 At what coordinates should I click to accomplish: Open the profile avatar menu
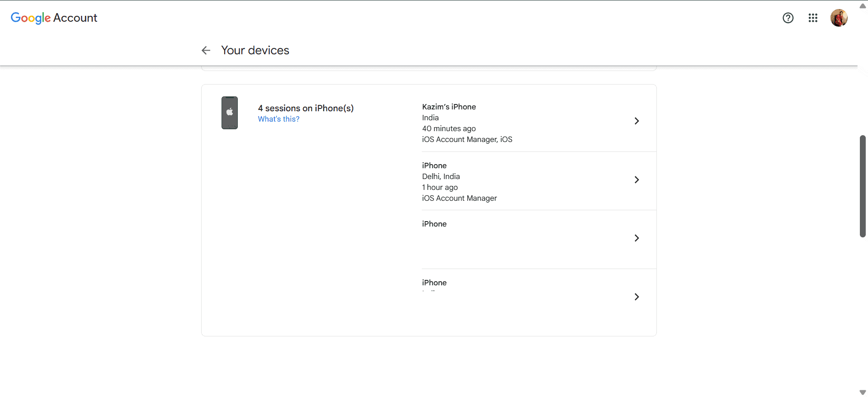[x=839, y=18]
